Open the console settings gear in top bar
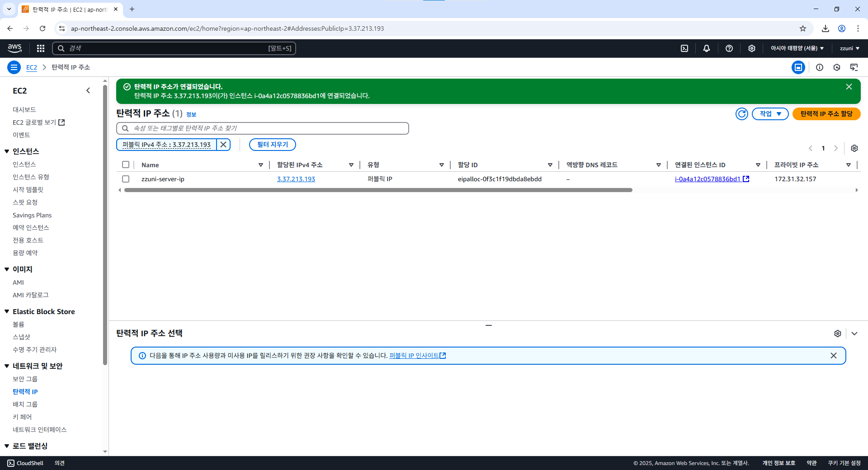Image resolution: width=868 pixels, height=470 pixels. [752, 48]
